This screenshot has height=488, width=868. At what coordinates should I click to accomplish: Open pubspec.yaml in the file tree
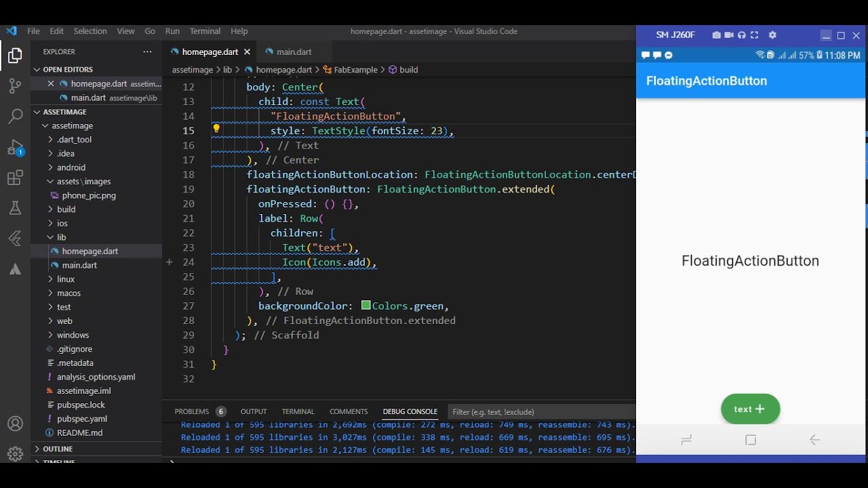[x=82, y=419]
